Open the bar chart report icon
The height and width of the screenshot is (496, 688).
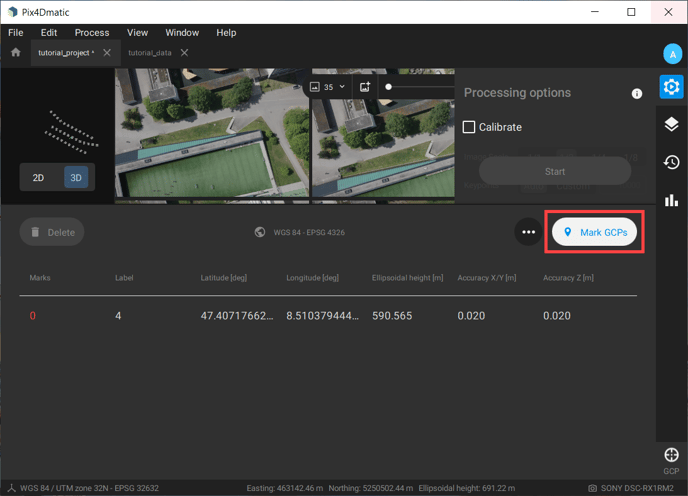[671, 199]
